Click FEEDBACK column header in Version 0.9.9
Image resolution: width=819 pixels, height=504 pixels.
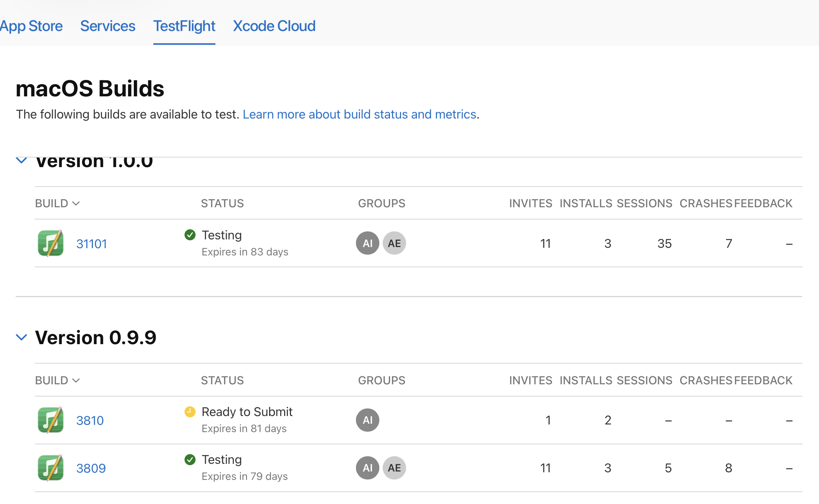763,380
